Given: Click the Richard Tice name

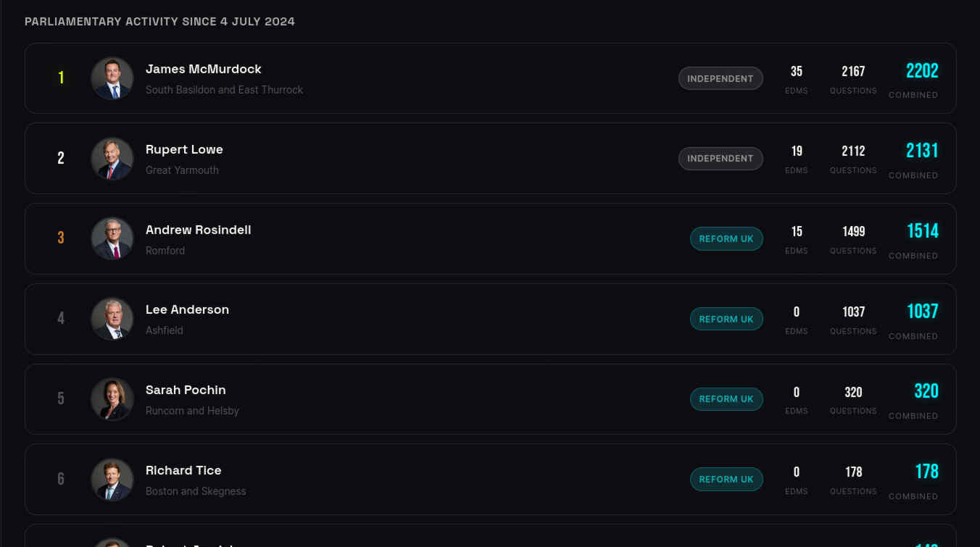Looking at the screenshot, I should 183,470.
